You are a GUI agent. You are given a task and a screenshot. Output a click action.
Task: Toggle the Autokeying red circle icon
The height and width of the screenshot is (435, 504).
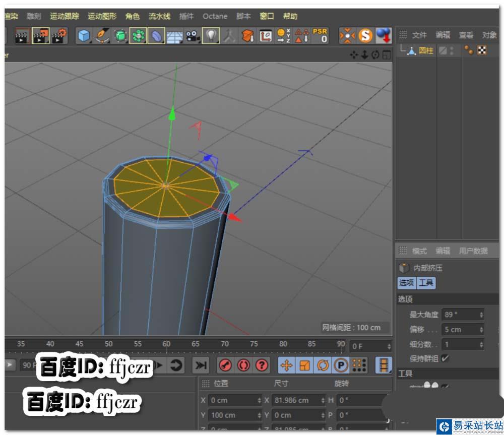coord(243,365)
